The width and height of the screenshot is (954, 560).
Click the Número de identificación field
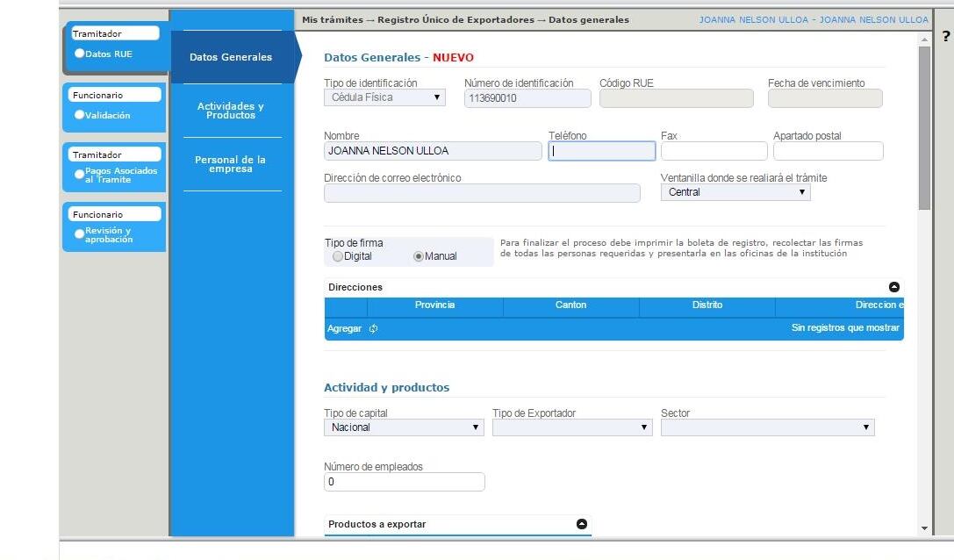(x=527, y=98)
